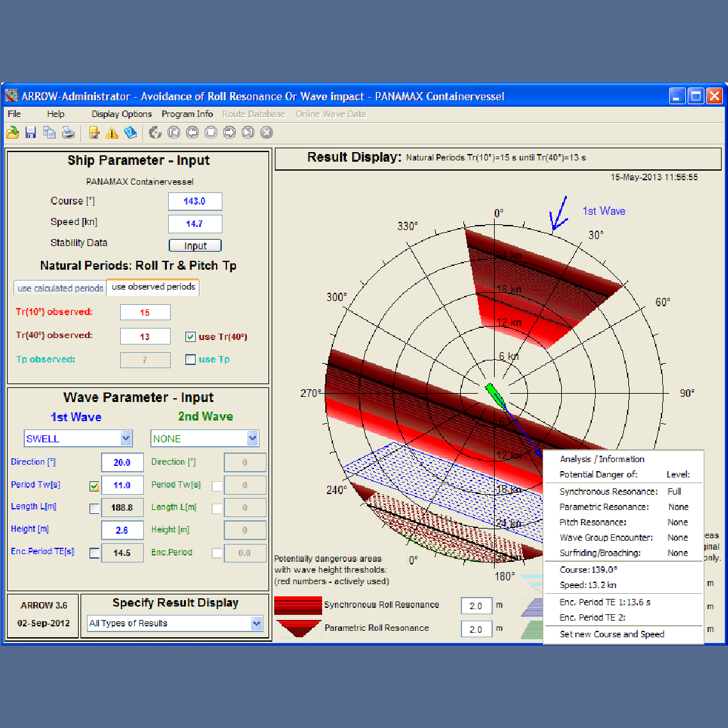The height and width of the screenshot is (728, 728).
Task: Click 'Set new Course and Speed'
Action: (612, 634)
